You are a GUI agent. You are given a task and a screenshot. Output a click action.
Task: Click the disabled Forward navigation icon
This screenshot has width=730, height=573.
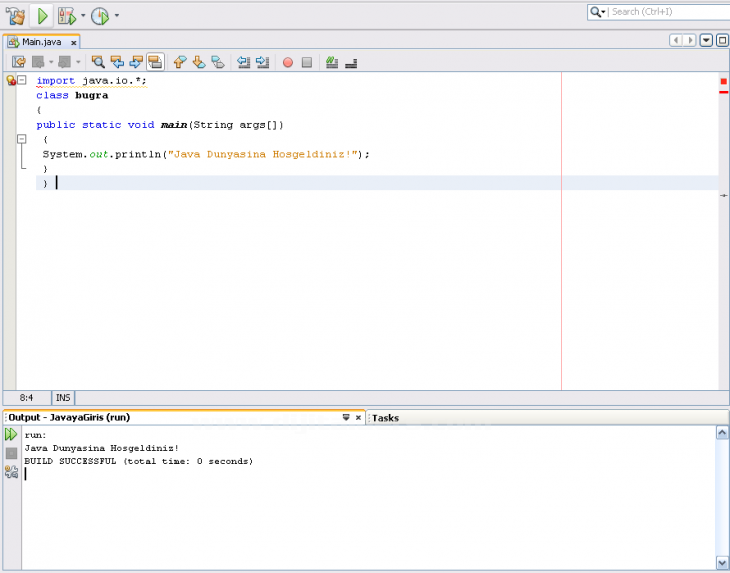[64, 62]
